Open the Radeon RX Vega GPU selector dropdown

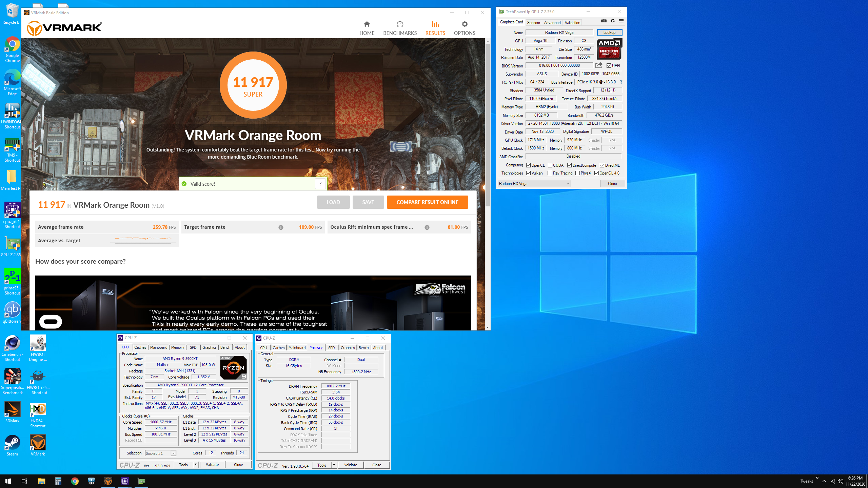click(534, 184)
